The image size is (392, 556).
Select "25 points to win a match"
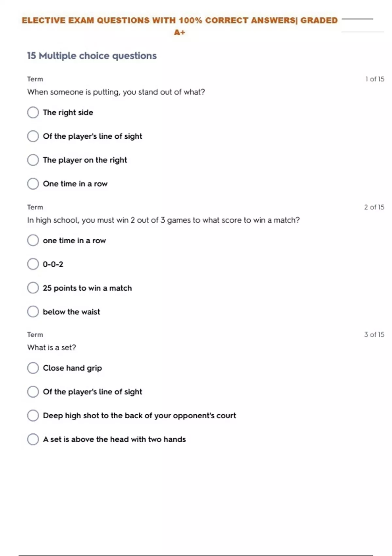coord(33,288)
